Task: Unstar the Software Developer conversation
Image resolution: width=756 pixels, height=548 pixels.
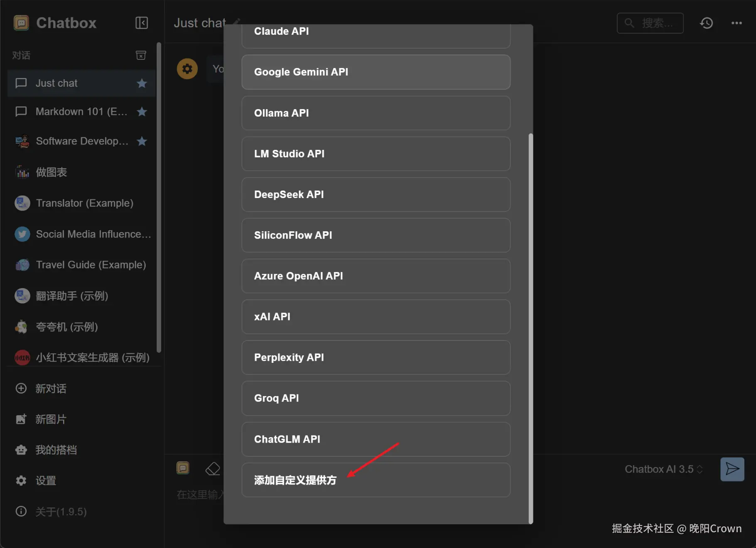Action: coord(142,141)
